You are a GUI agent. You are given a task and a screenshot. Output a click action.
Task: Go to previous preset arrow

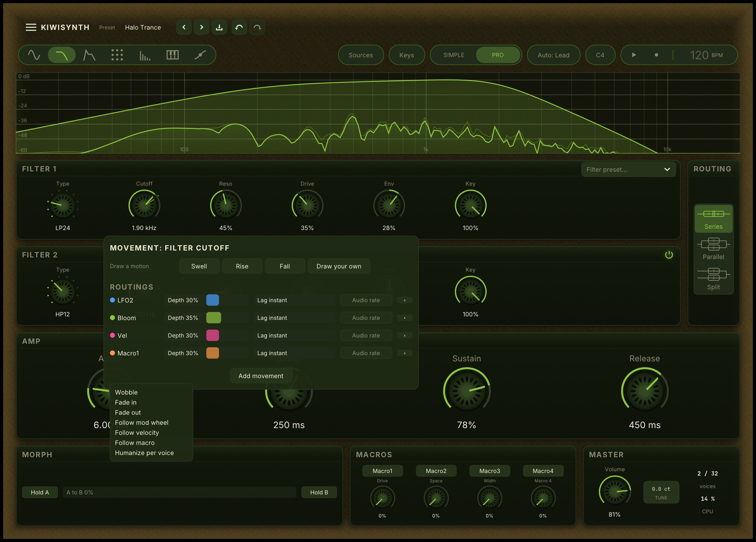pos(184,27)
